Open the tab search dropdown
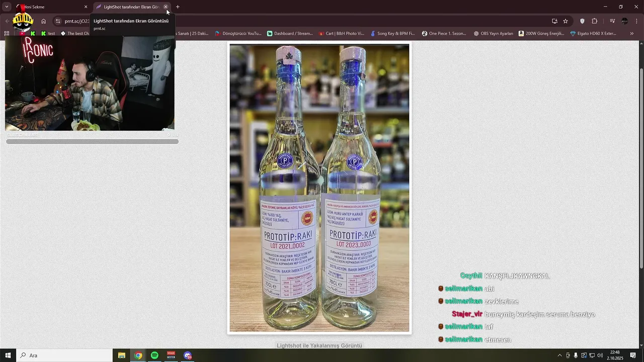644x362 pixels. (x=7, y=7)
